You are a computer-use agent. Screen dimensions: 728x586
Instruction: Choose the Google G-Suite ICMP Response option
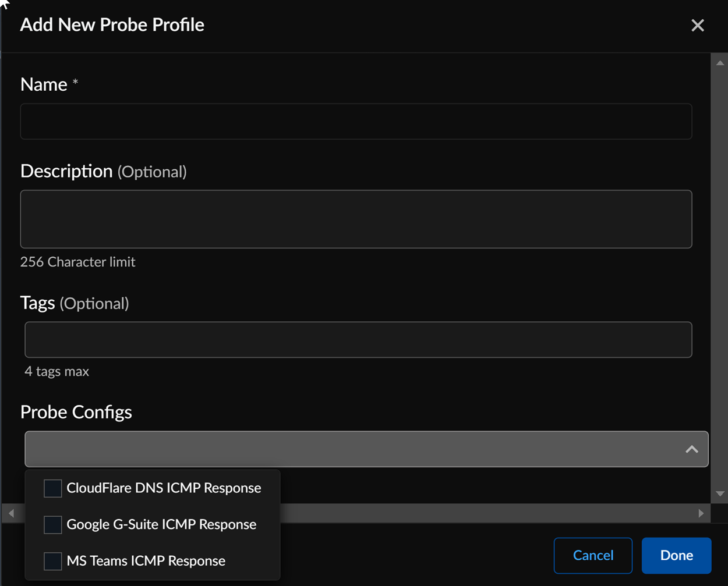click(x=161, y=525)
